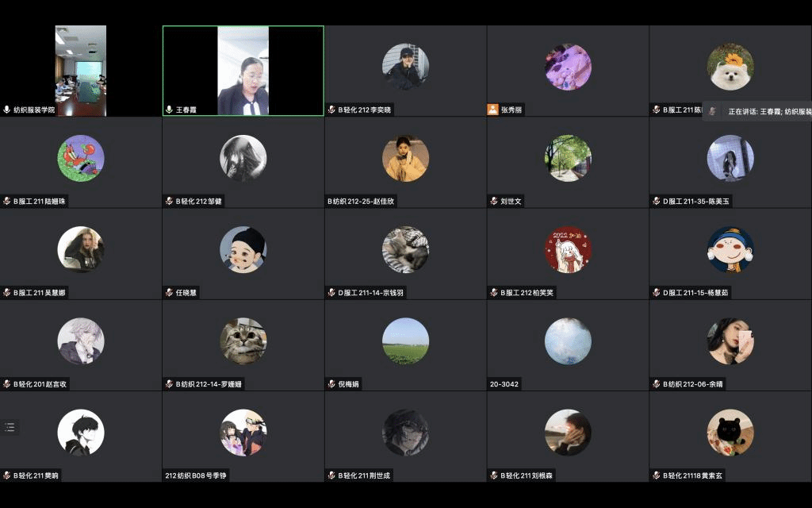Click the muted mic icon beside 倪梅娟
This screenshot has height=508, width=812.
coord(331,384)
